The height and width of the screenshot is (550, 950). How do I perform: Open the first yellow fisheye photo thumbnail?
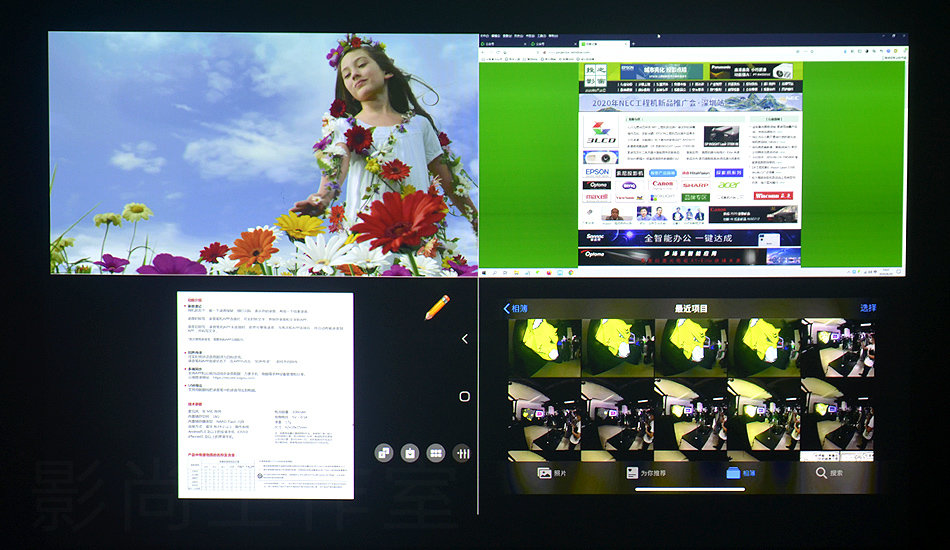544,346
